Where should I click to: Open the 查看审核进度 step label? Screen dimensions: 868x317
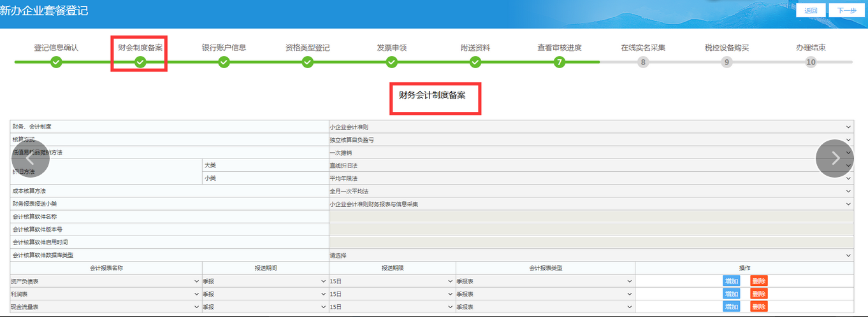pyautogui.click(x=560, y=48)
